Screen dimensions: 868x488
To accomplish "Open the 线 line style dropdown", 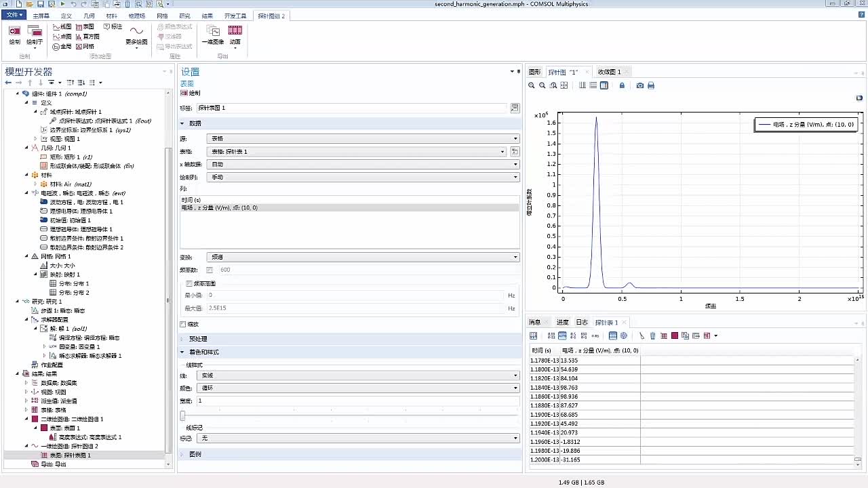I will pyautogui.click(x=357, y=375).
